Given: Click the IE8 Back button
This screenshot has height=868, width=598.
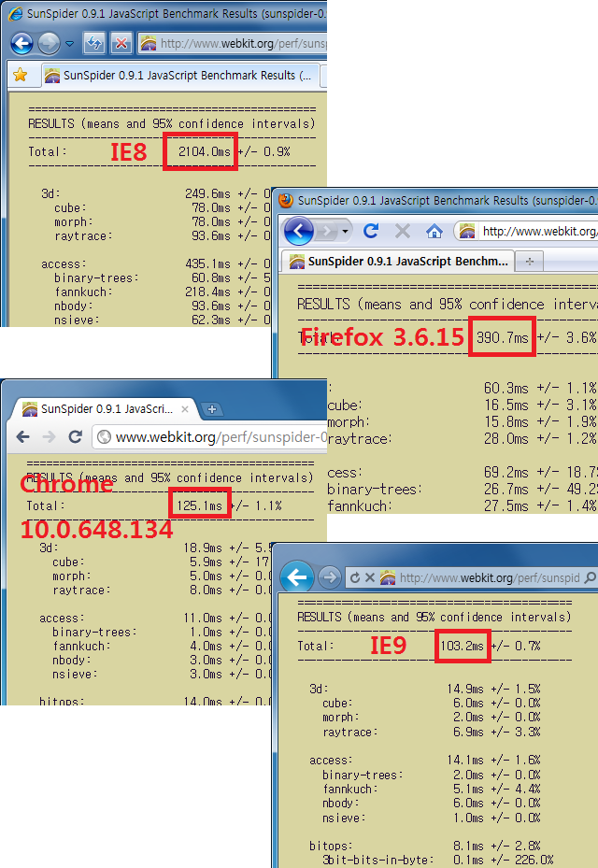Looking at the screenshot, I should pos(22,43).
